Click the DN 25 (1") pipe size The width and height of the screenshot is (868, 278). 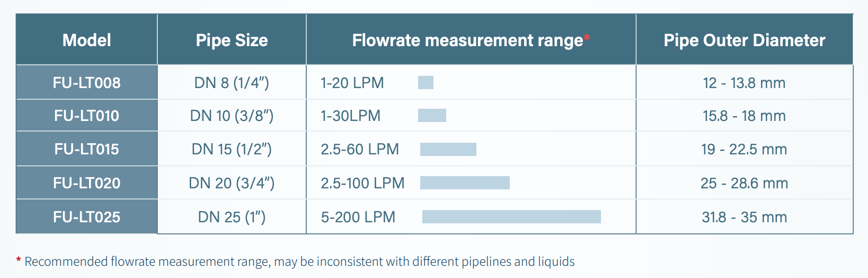[232, 217]
